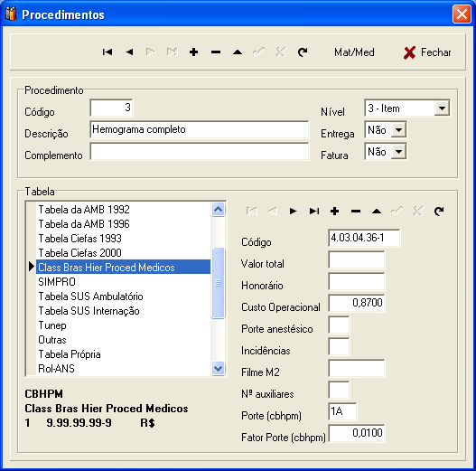Add new procedure with top plus icon

pyautogui.click(x=193, y=52)
